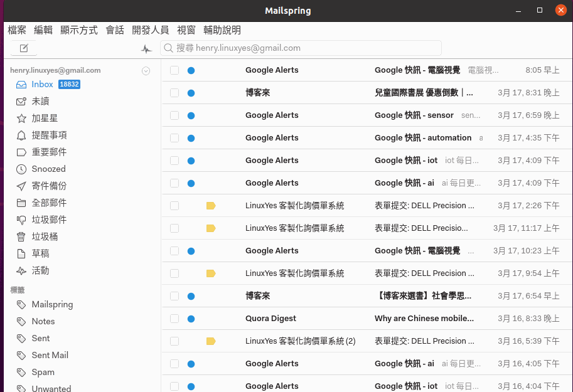The image size is (573, 392).
Task: Focus the 搜尋 henry.linuxyes@gmail.com search field
Action: [301, 48]
